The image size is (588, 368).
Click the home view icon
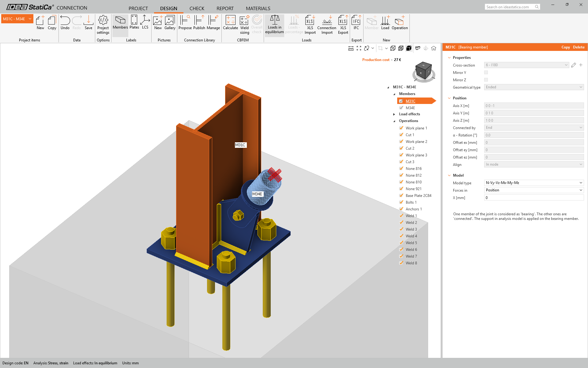point(434,48)
